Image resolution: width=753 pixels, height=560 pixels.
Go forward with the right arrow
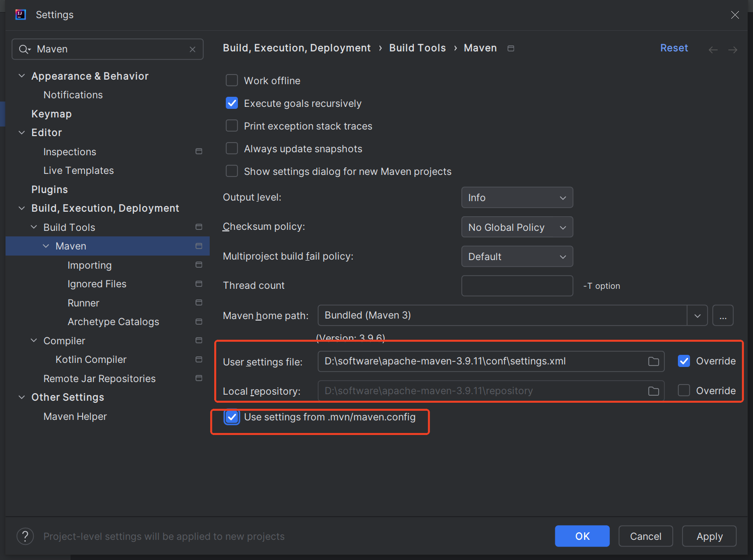pyautogui.click(x=733, y=49)
